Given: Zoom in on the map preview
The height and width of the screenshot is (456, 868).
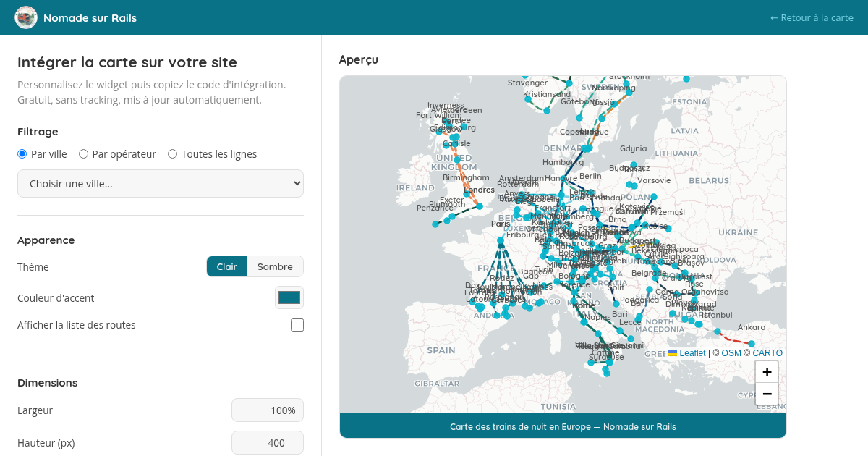Looking at the screenshot, I should pos(767,372).
